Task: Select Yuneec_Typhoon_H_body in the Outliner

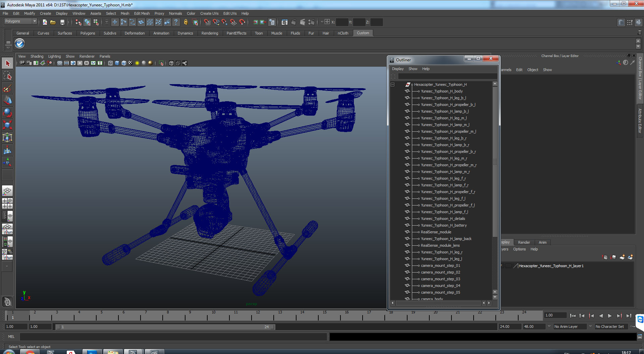Action: pos(442,91)
